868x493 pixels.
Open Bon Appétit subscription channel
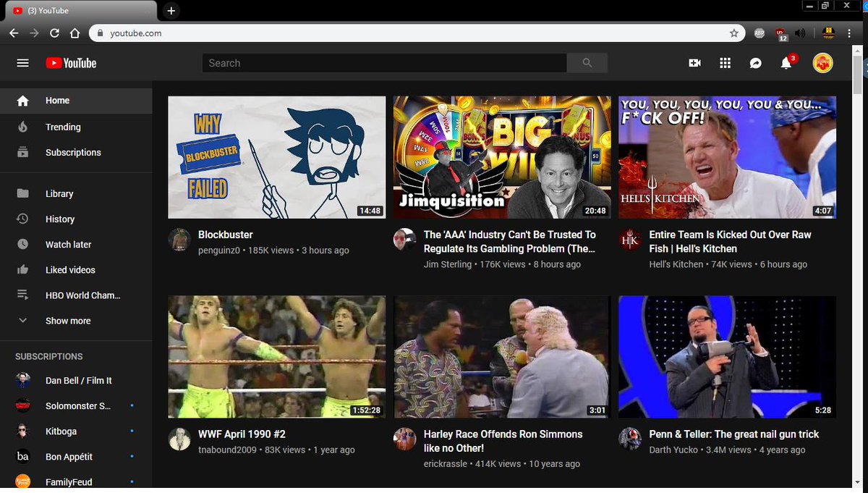(x=76, y=456)
